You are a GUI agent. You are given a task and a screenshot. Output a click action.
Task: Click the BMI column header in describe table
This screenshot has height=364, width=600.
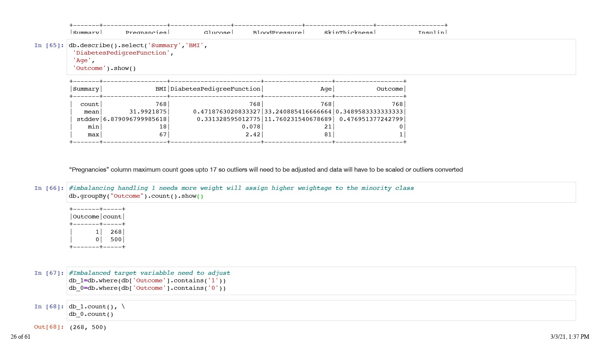[x=161, y=89]
